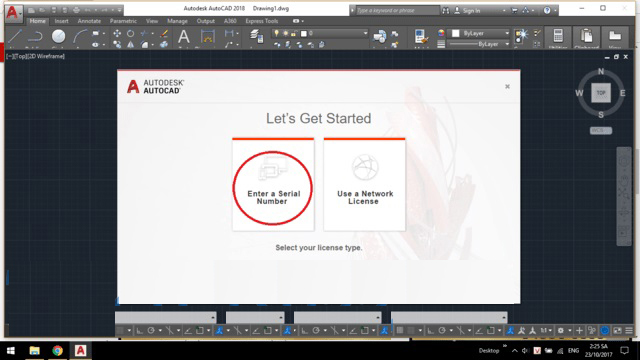Screen dimensions: 640x360
Task: Select the Line drawing tool
Action: pos(15,36)
